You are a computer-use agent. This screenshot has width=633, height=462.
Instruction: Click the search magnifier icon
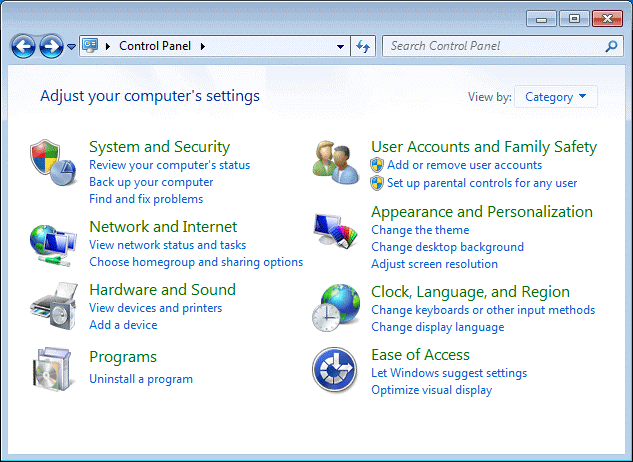[611, 46]
